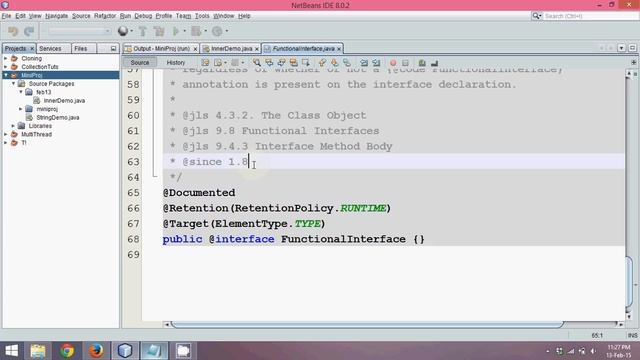
Task: Open the View menu
Action: point(35,16)
